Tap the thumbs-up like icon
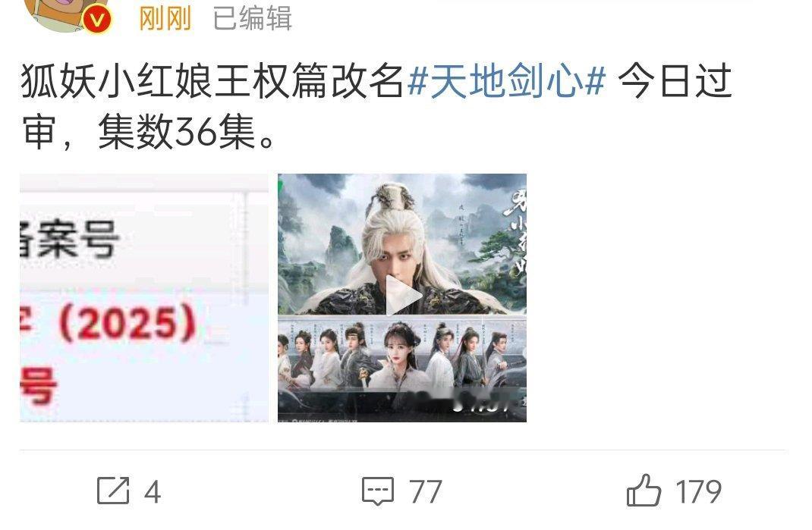This screenshot has width=812, height=530. point(644,490)
